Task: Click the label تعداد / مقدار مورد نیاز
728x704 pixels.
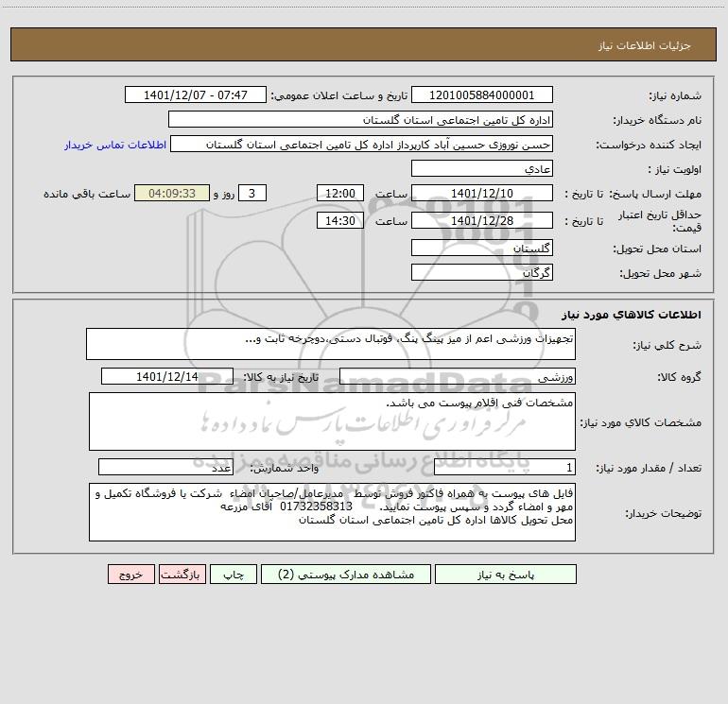Action: click(649, 469)
